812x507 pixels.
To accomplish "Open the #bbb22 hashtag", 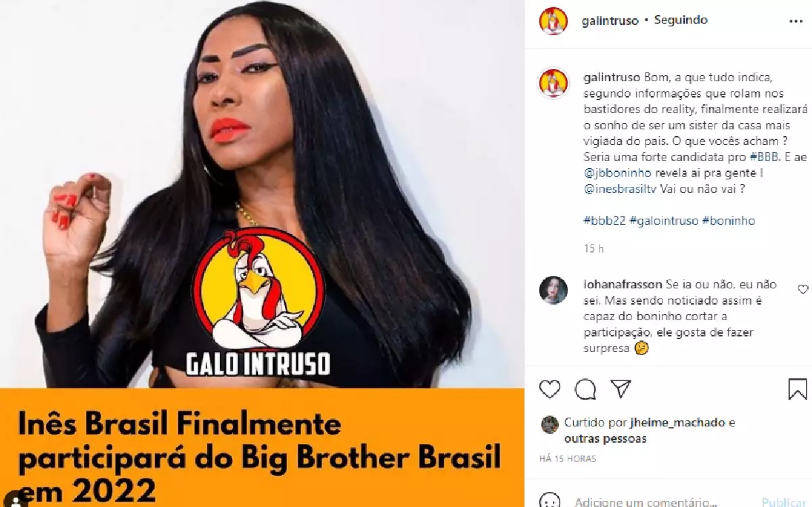I will pos(604,221).
